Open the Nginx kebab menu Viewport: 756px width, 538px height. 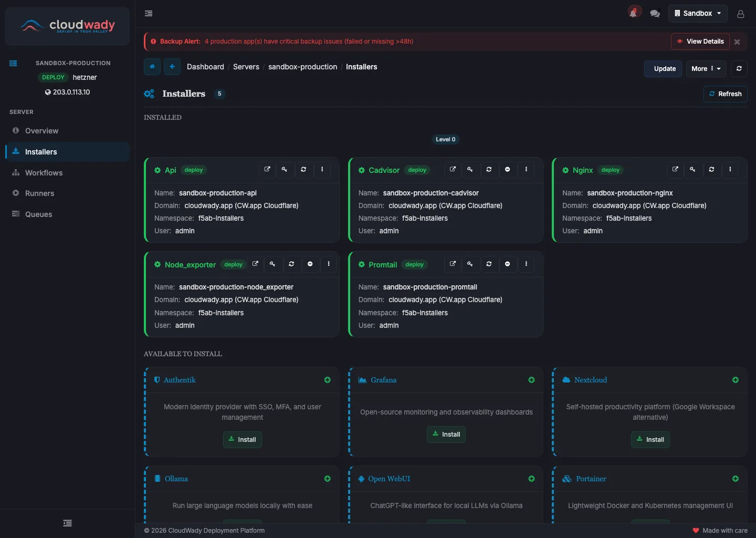pyautogui.click(x=730, y=169)
